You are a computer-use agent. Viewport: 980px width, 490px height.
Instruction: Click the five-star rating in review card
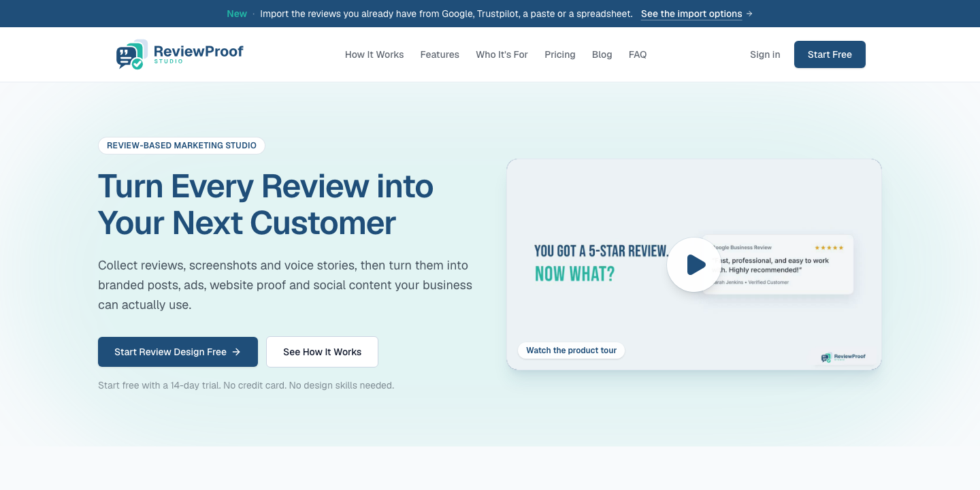(x=829, y=248)
